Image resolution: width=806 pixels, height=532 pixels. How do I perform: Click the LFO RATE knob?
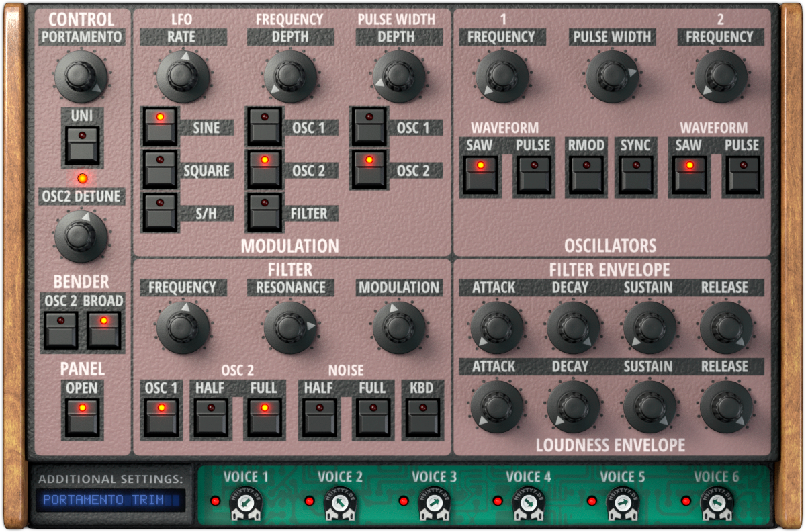point(183,76)
